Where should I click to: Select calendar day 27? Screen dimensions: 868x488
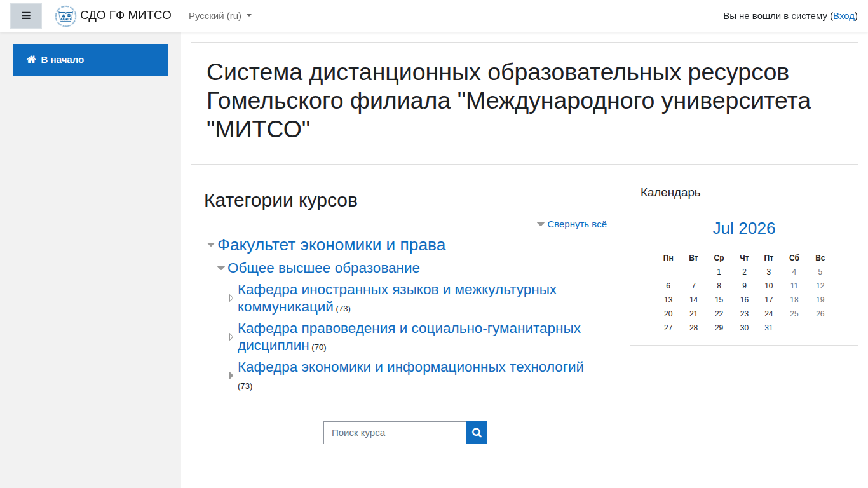pyautogui.click(x=668, y=328)
